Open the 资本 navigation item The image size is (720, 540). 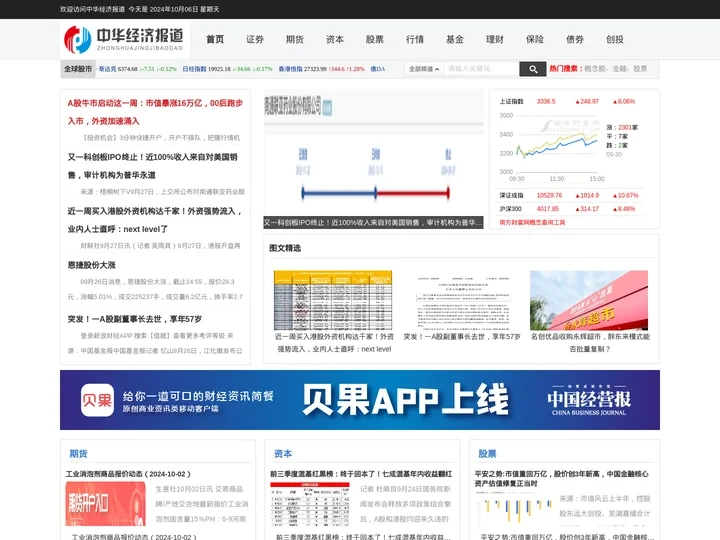(335, 39)
